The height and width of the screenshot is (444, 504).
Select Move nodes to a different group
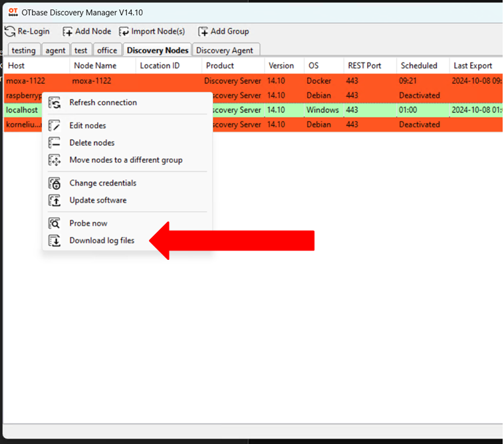tap(127, 160)
